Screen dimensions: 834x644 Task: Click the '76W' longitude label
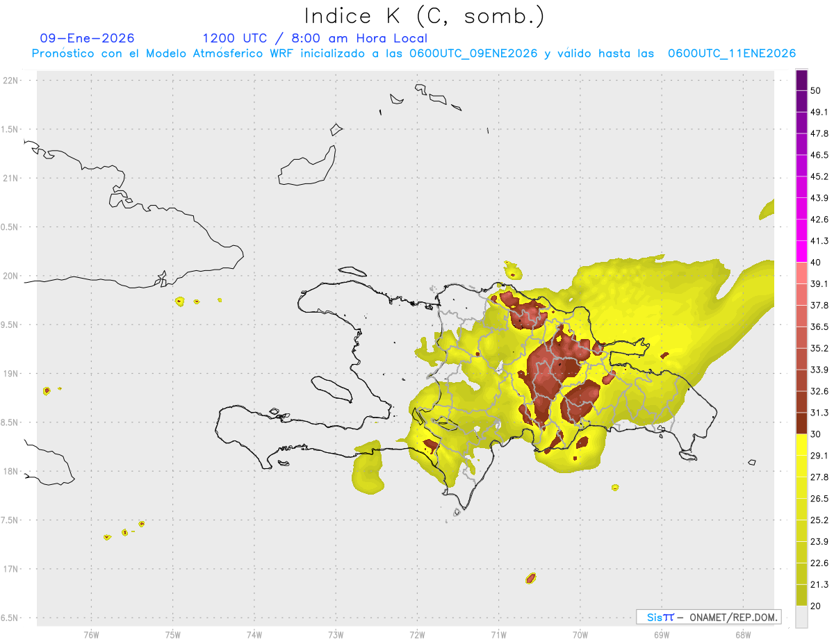click(91, 634)
